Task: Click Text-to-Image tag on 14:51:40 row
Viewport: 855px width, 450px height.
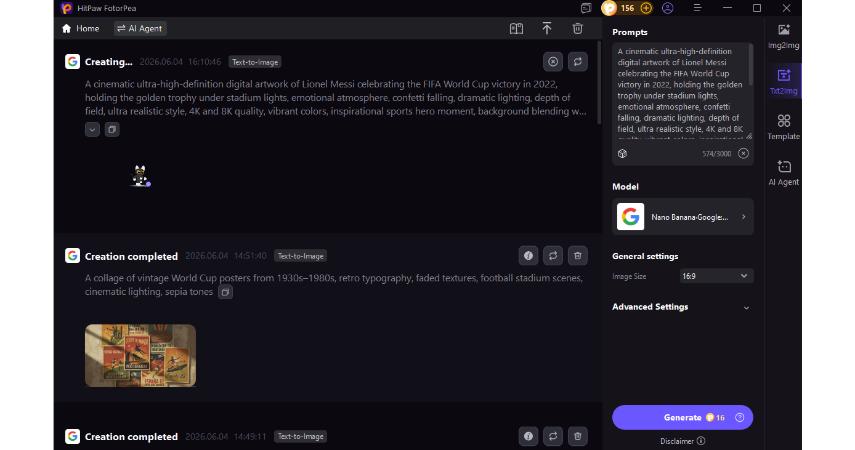Action: click(300, 256)
